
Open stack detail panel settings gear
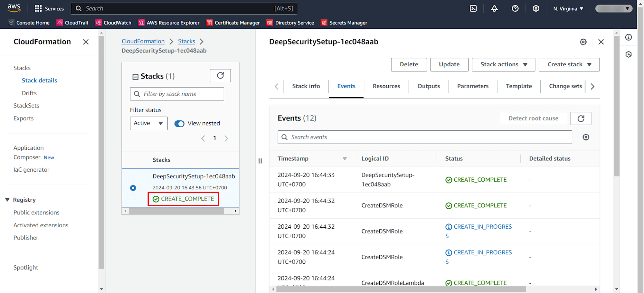tap(583, 42)
